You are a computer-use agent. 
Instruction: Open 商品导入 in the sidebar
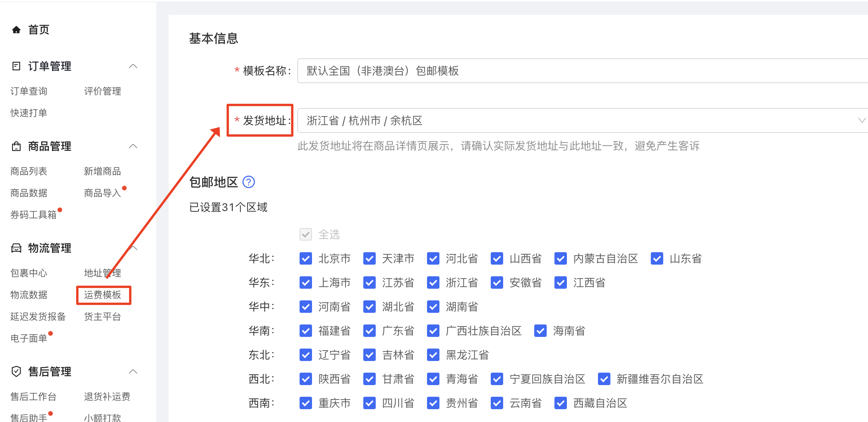pyautogui.click(x=103, y=193)
